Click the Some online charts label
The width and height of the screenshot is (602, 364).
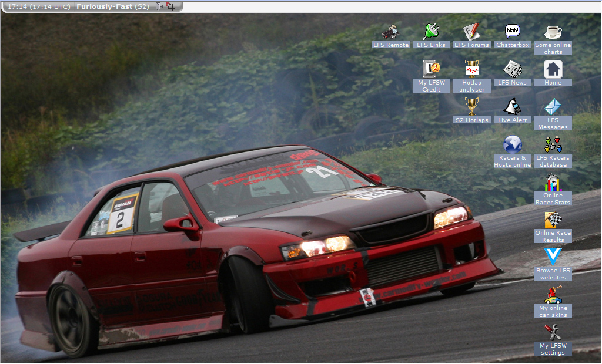point(553,48)
